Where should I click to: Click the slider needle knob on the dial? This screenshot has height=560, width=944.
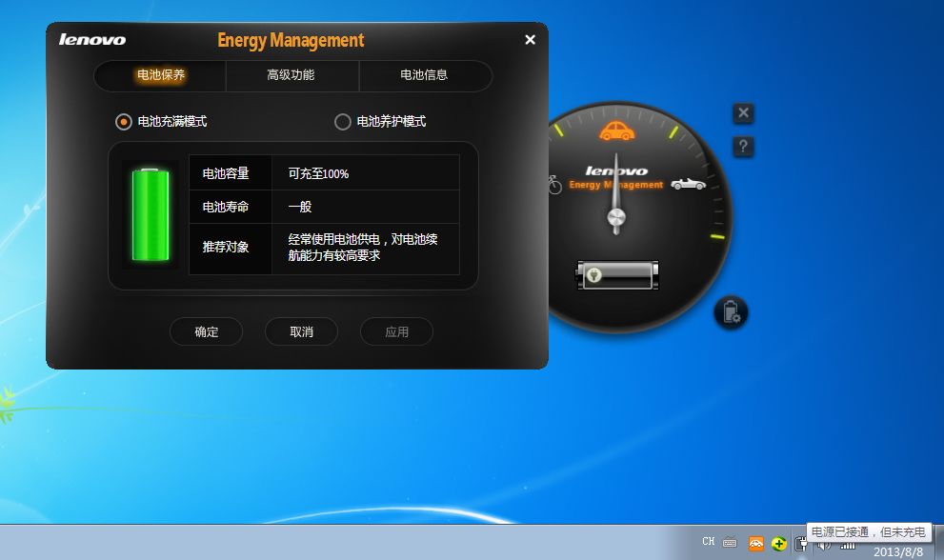(616, 217)
